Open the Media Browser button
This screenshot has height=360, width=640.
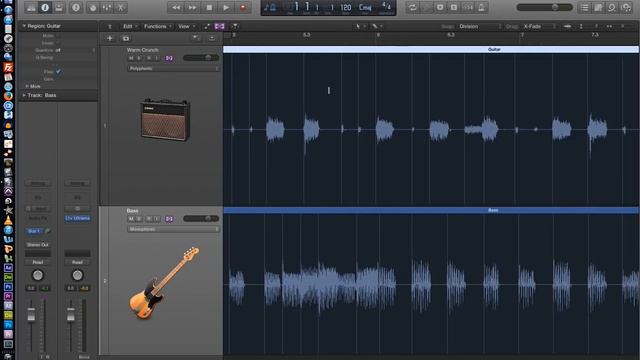point(626,7)
